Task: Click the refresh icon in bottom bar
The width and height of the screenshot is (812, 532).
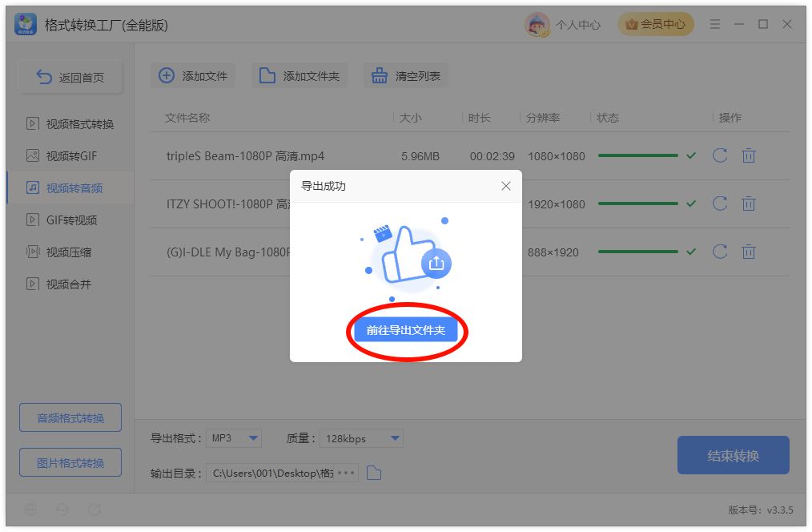Action: [x=94, y=510]
